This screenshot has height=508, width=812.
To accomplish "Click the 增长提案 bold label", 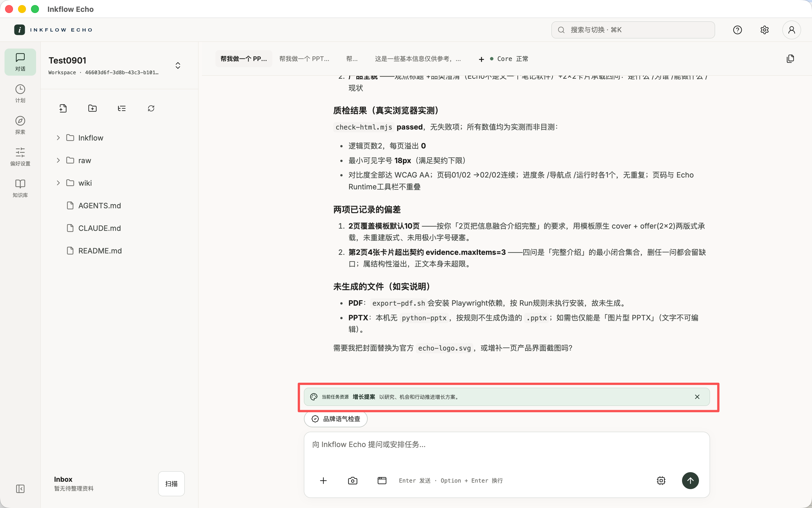I will (x=364, y=397).
